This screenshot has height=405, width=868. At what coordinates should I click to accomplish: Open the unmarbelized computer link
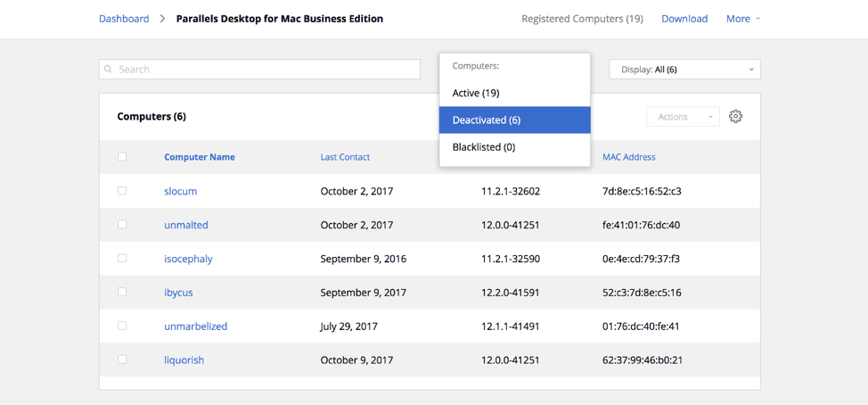point(196,326)
